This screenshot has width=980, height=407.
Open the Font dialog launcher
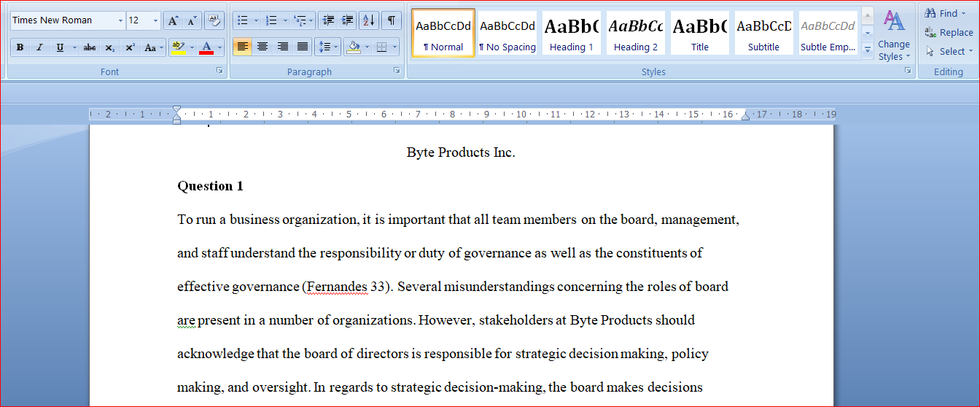(219, 71)
